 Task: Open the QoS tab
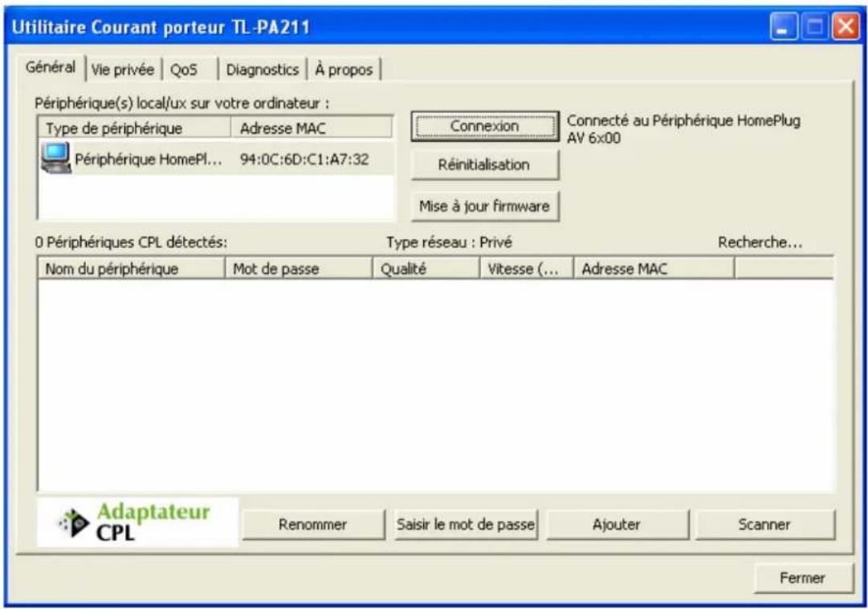[184, 70]
